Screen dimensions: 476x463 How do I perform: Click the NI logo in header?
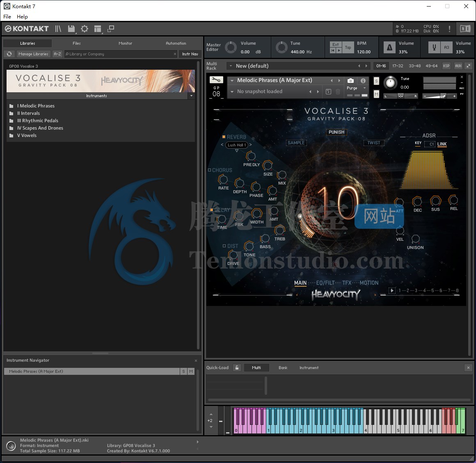coord(465,29)
